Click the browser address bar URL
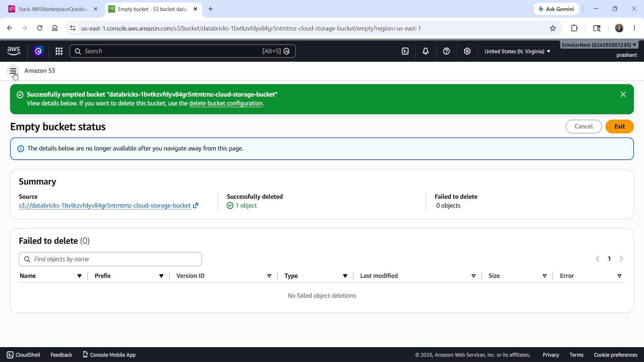Image resolution: width=644 pixels, height=362 pixels. [251, 28]
